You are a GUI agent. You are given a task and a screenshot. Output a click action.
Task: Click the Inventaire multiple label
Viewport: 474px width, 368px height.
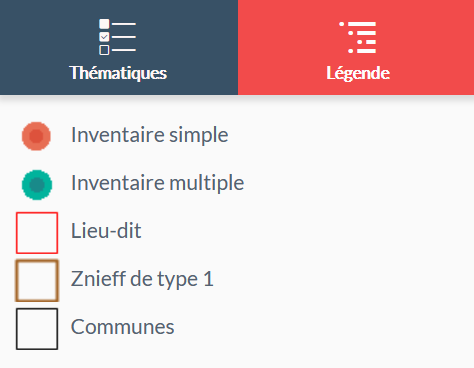pos(158,183)
